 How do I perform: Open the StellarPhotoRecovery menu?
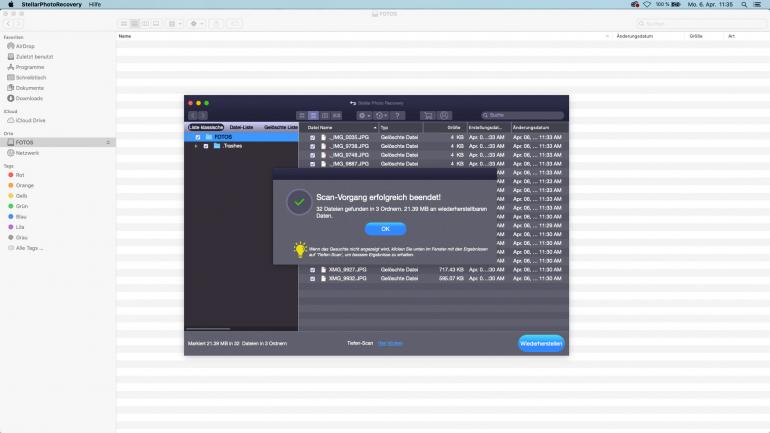(52, 4)
